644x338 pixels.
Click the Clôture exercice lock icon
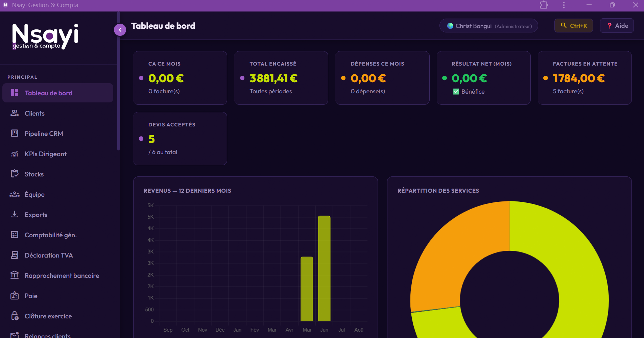click(x=15, y=316)
